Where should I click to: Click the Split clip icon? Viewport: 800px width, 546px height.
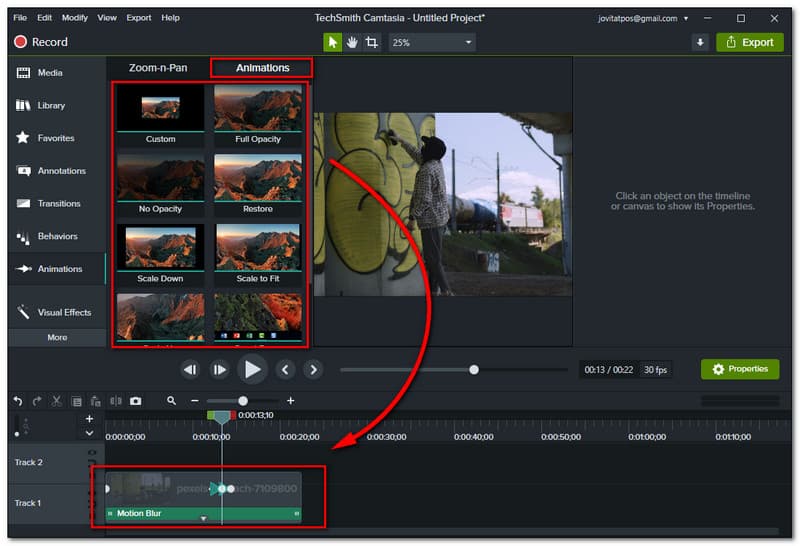[x=115, y=401]
